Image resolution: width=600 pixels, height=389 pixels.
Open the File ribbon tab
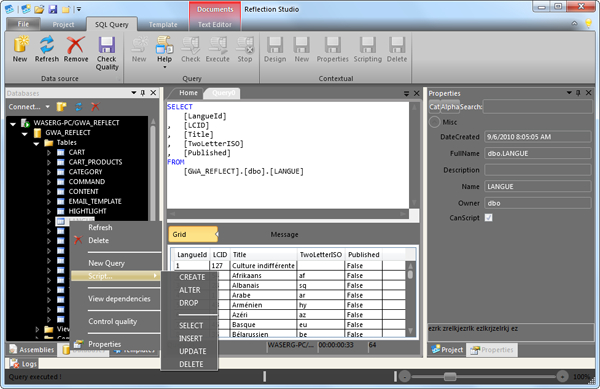click(23, 24)
